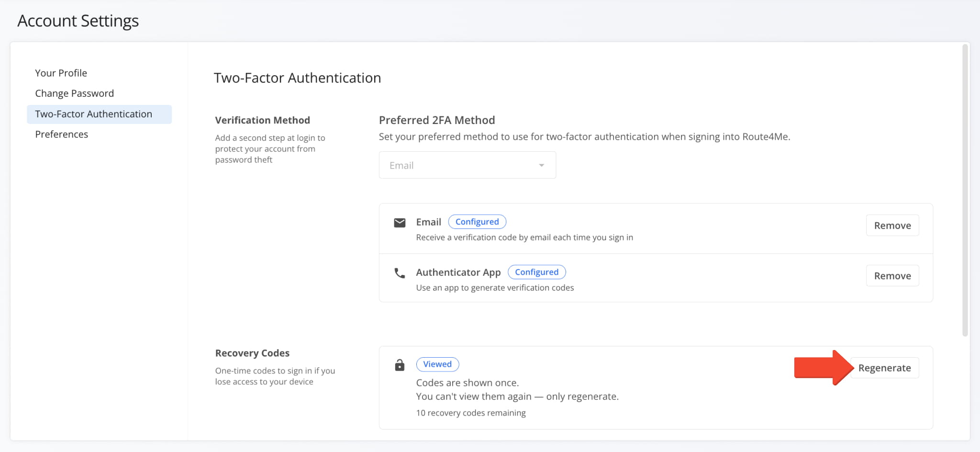
Task: Remove the Authenticator App method
Action: coord(892,276)
